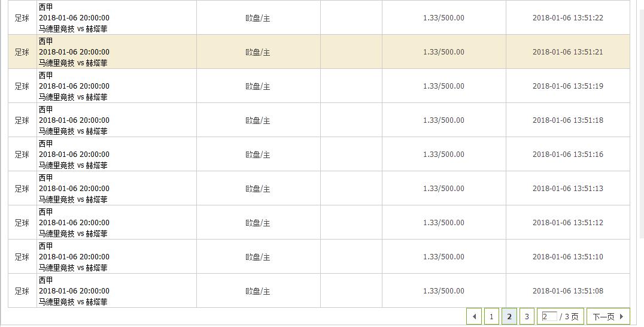Click 欧盘/主 in the 13:51:08 row

[x=258, y=291]
